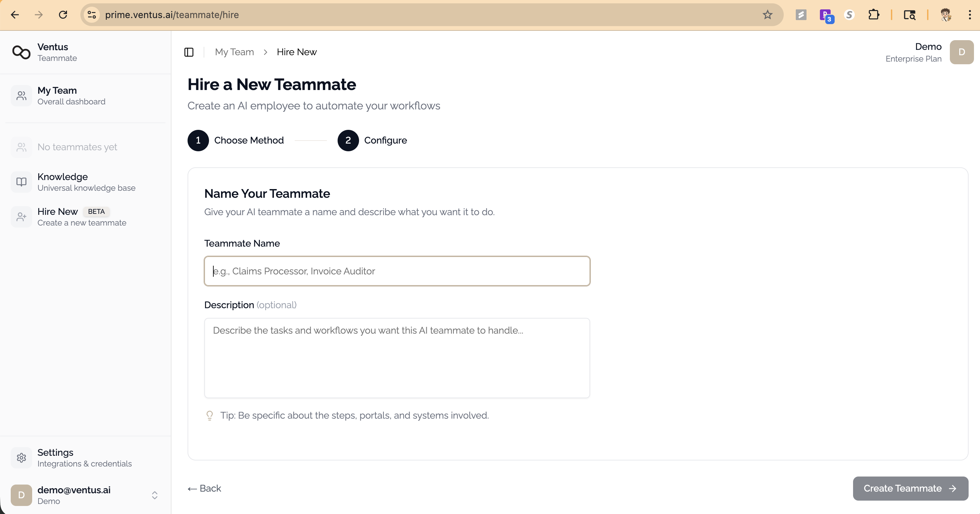980x514 pixels.
Task: Click inside the Teammate Name field
Action: [397, 271]
